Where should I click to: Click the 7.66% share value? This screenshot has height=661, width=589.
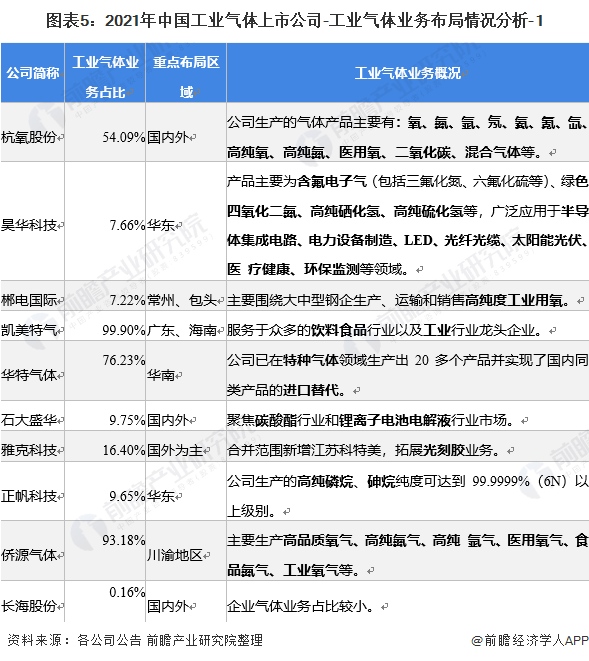tap(127, 225)
